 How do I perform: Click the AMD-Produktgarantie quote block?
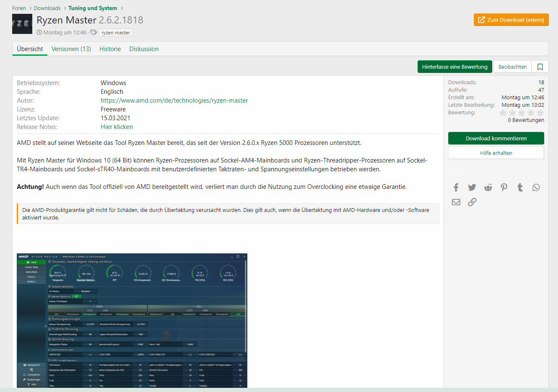pos(228,214)
